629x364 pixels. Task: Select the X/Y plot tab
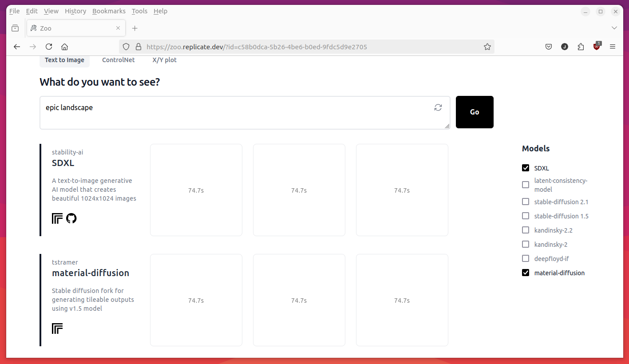[x=164, y=60]
